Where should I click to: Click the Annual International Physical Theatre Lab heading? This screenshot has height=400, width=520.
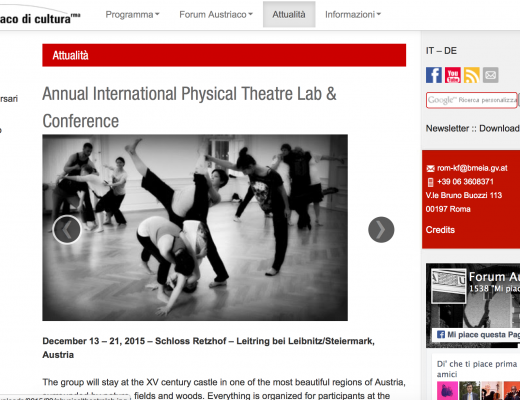pyautogui.click(x=189, y=107)
